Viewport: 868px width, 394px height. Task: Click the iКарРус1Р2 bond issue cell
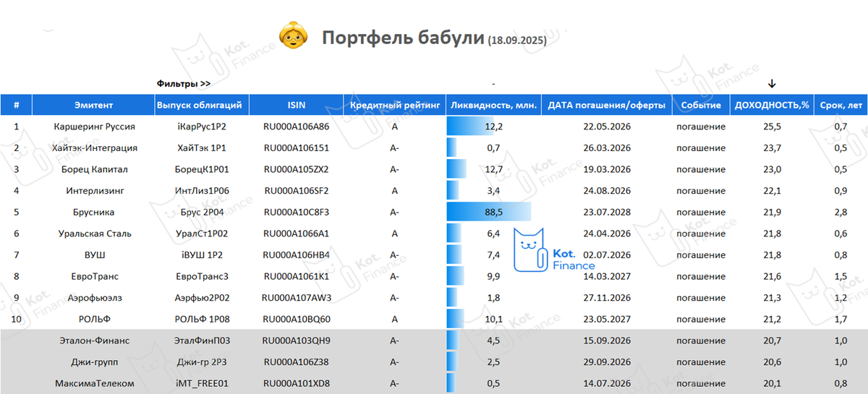[x=202, y=127]
